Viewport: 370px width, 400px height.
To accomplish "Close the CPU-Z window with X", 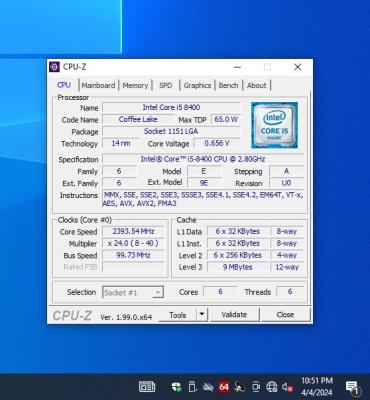I will coord(298,67).
